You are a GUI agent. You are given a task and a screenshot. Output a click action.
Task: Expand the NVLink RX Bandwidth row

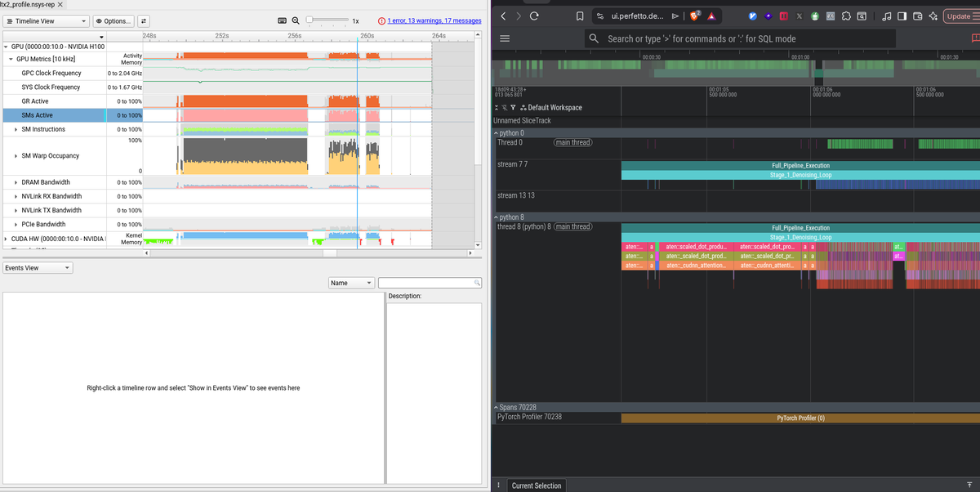16,196
